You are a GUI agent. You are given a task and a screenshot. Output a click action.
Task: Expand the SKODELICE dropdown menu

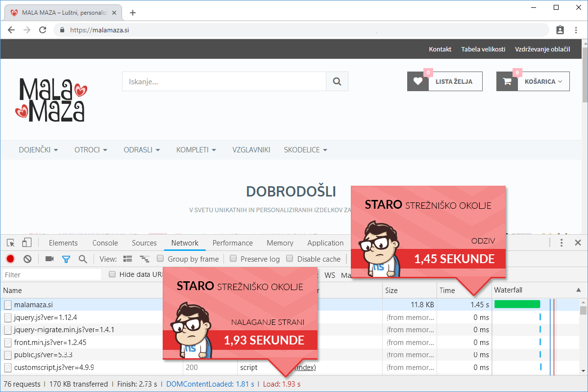click(x=305, y=149)
